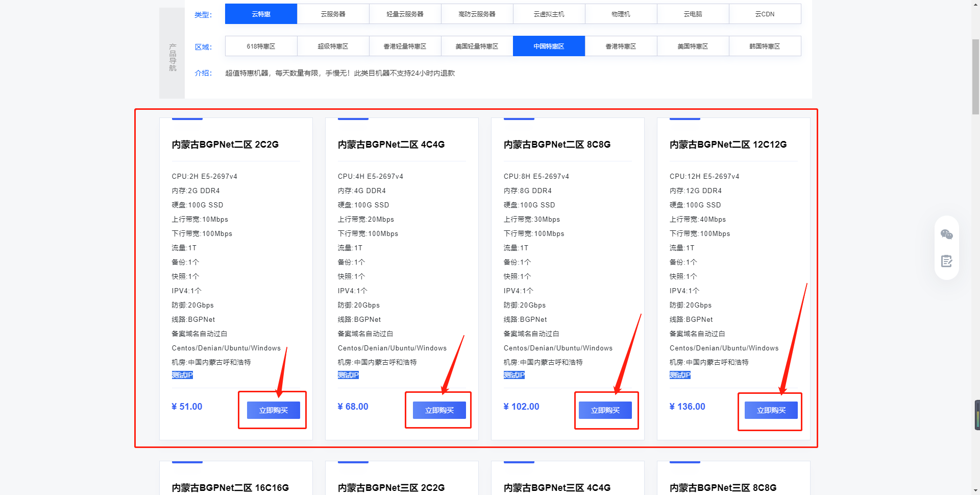Choose the 618特惠区 region

pos(261,46)
